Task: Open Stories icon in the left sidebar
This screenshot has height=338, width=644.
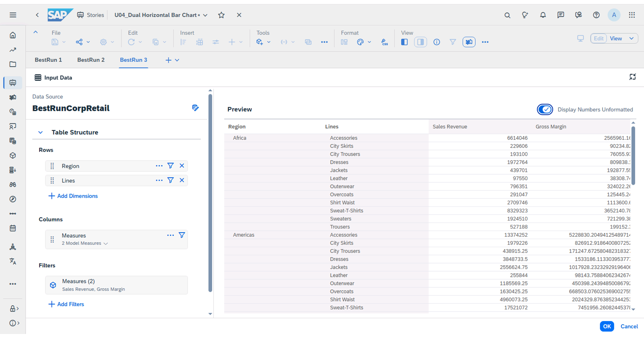Action: coord(13,82)
